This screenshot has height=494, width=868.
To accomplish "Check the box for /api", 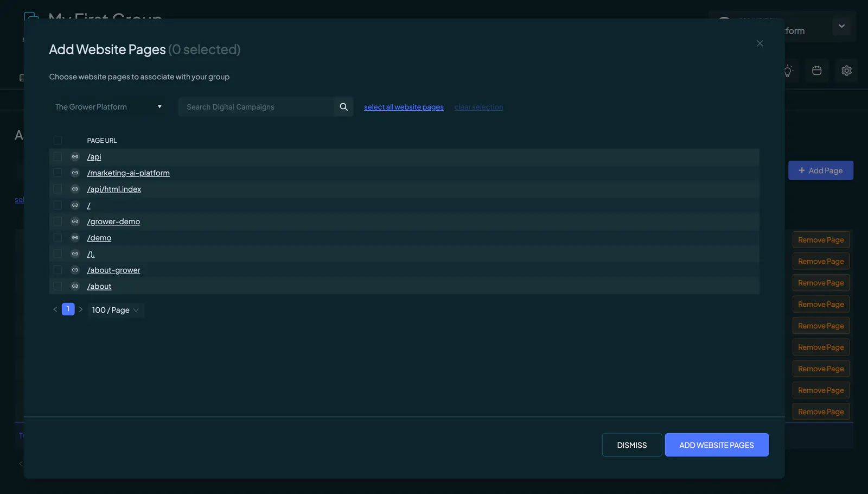I will point(58,157).
